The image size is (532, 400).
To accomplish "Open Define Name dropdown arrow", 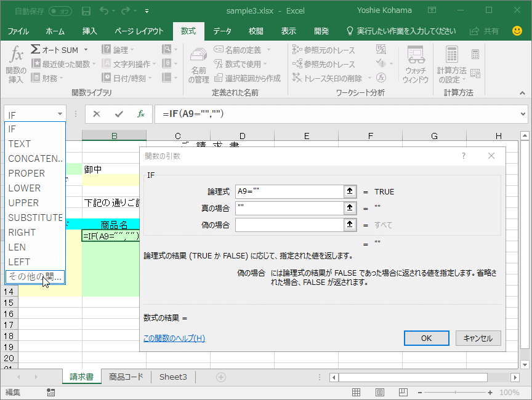I will [x=268, y=50].
